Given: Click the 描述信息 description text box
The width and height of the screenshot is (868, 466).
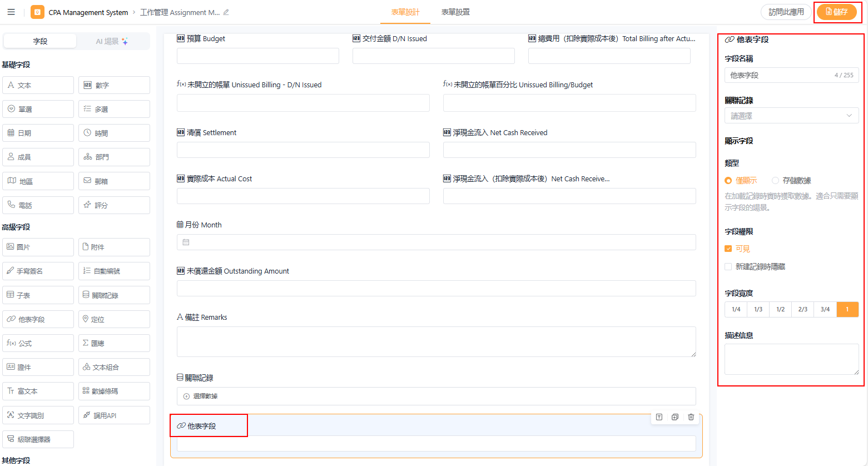Looking at the screenshot, I should click(791, 359).
